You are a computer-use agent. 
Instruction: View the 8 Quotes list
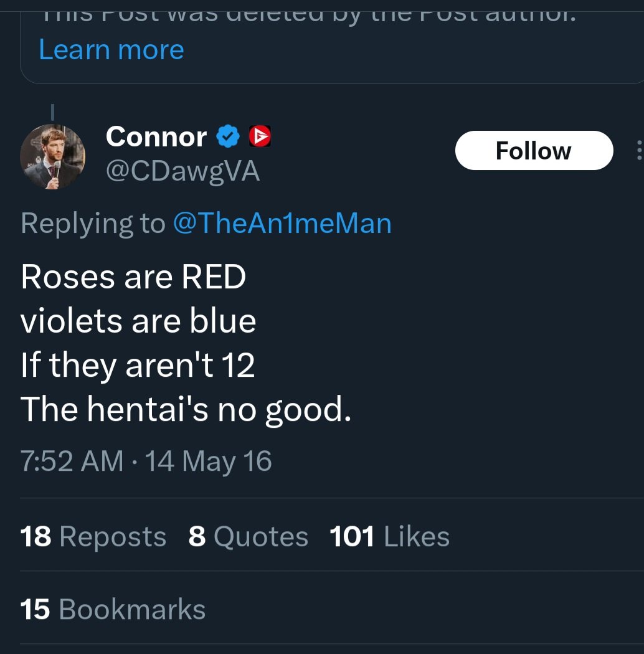[x=248, y=536]
